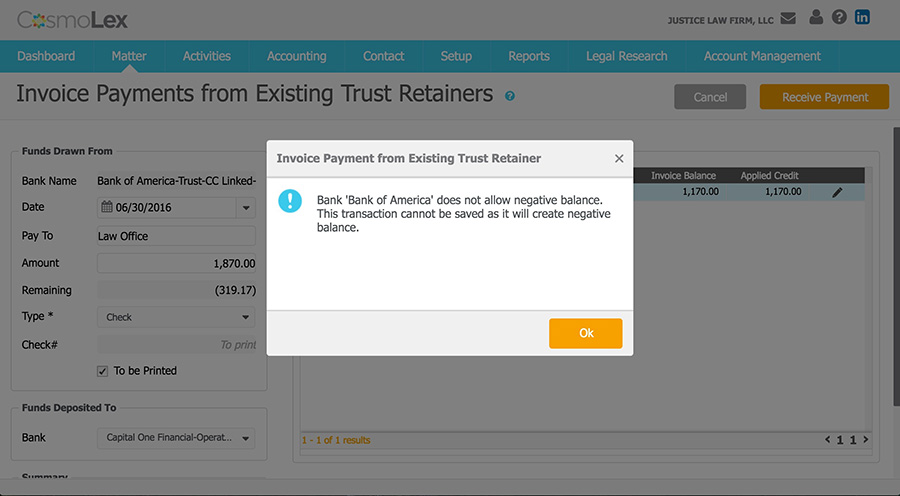Click the calendar icon in Date field
Screen dimensions: 900x496
(107, 208)
